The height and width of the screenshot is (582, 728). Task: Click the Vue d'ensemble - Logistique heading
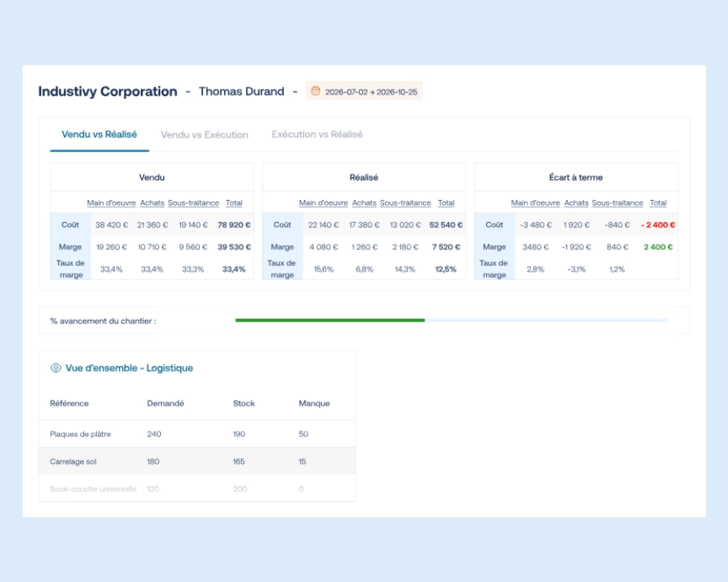click(x=129, y=367)
